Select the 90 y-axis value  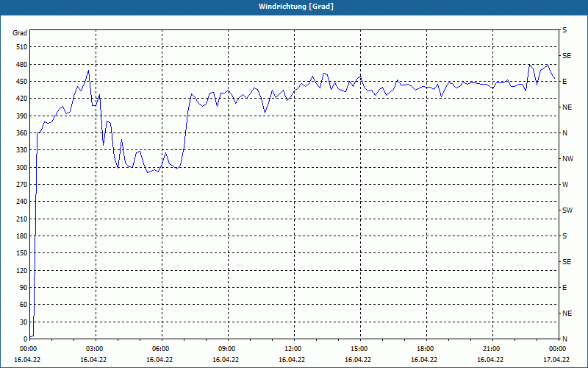[24, 287]
